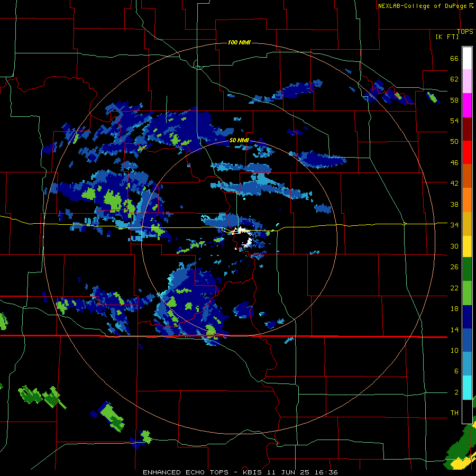Click the gold swatch beside 34

coord(467,224)
